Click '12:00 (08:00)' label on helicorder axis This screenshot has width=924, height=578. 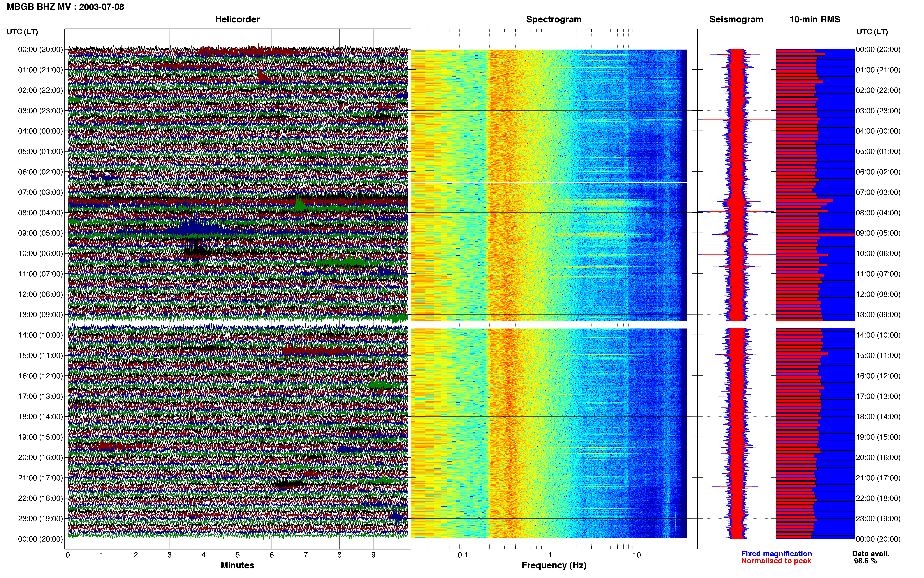coord(41,294)
